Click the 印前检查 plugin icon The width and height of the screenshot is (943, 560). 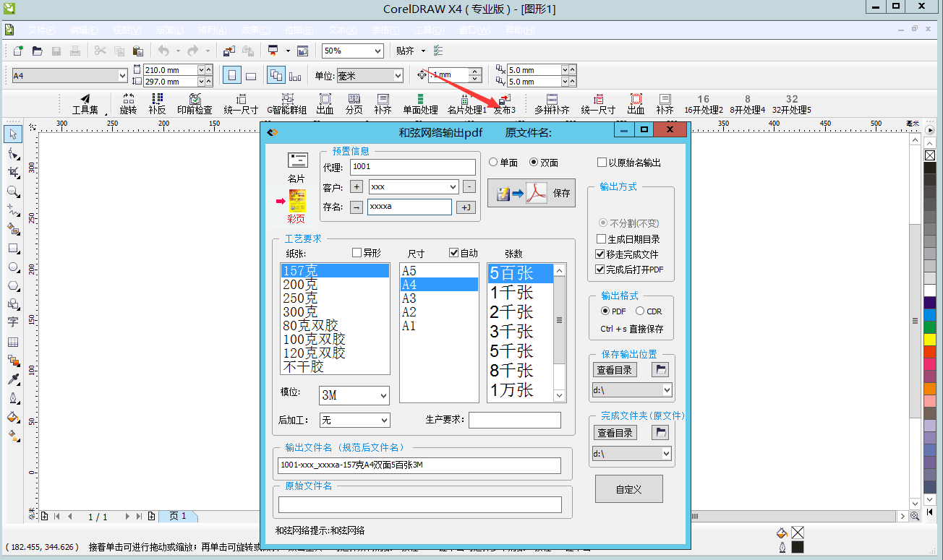195,104
